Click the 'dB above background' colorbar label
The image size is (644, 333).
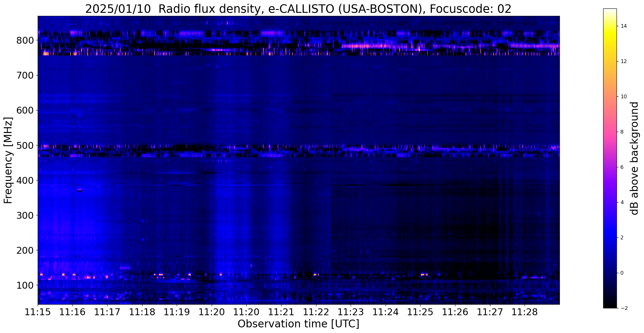point(634,158)
